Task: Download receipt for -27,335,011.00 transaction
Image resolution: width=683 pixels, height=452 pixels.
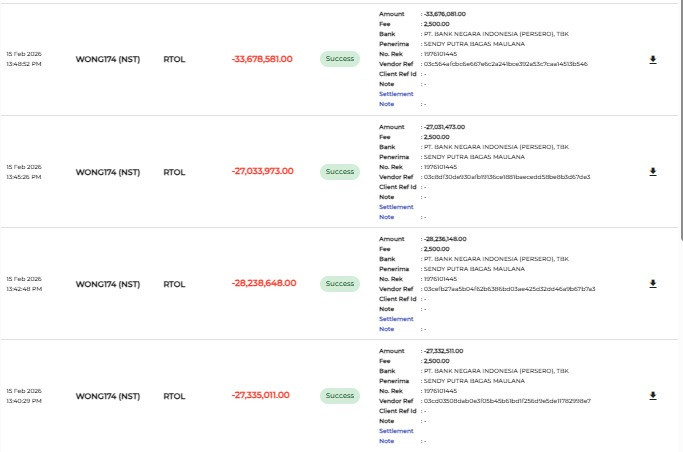Action: tap(653, 395)
